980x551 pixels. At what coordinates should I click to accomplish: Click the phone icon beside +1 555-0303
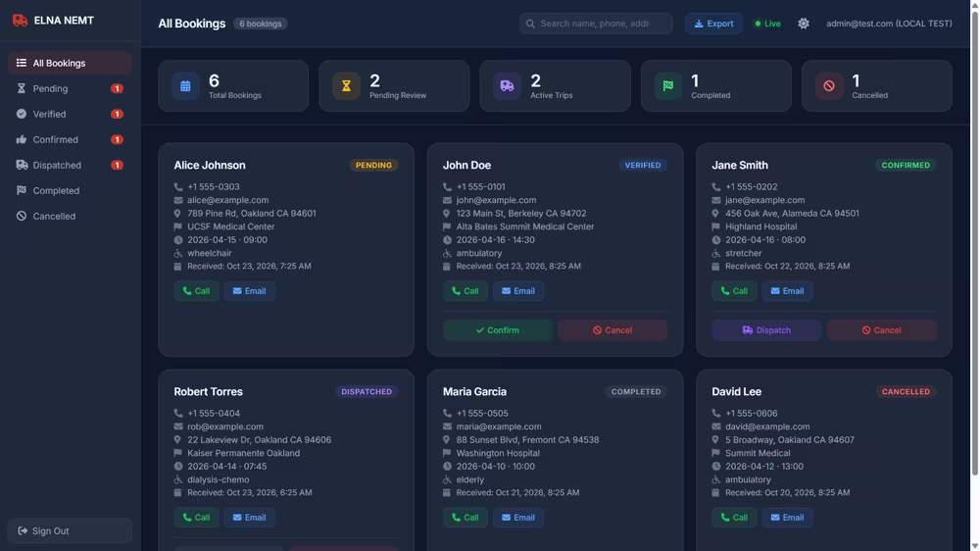[x=178, y=187]
